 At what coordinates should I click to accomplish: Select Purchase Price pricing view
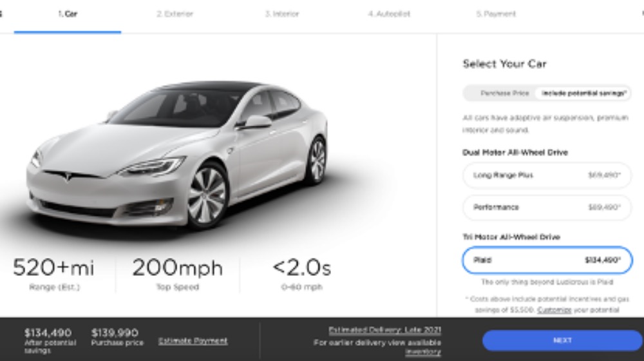[x=504, y=93]
